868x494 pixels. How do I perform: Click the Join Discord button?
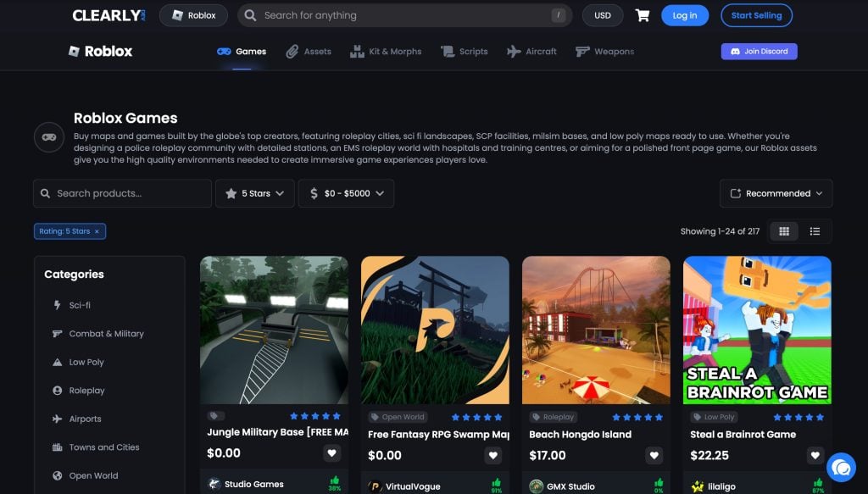click(x=759, y=52)
